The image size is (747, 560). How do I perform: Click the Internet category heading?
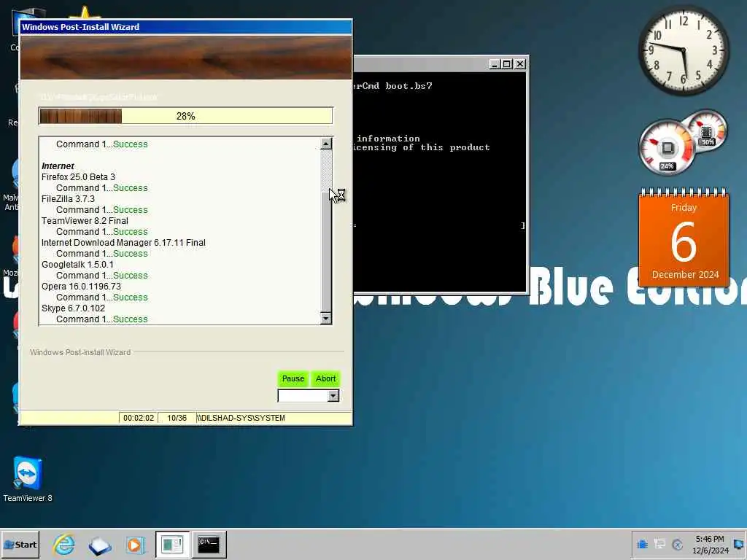58,166
